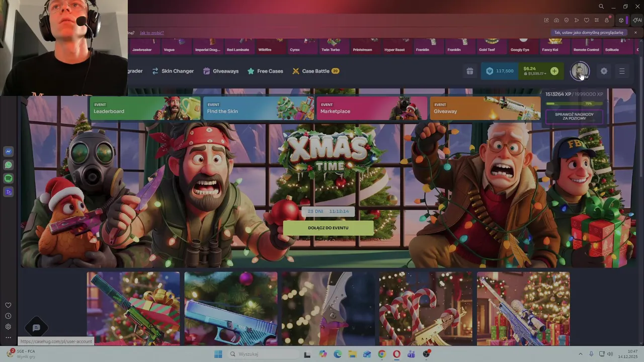
Task: Open browser search magnifier icon
Action: (x=601, y=7)
